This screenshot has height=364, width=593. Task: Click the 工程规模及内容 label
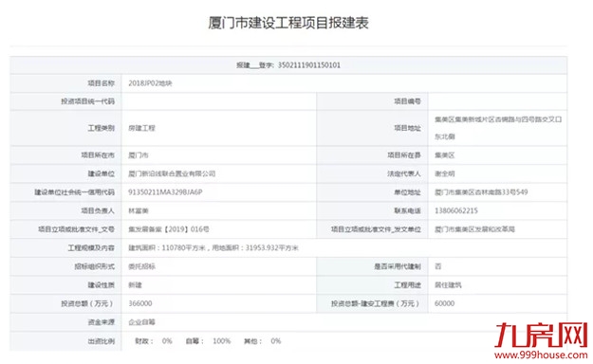pyautogui.click(x=91, y=248)
